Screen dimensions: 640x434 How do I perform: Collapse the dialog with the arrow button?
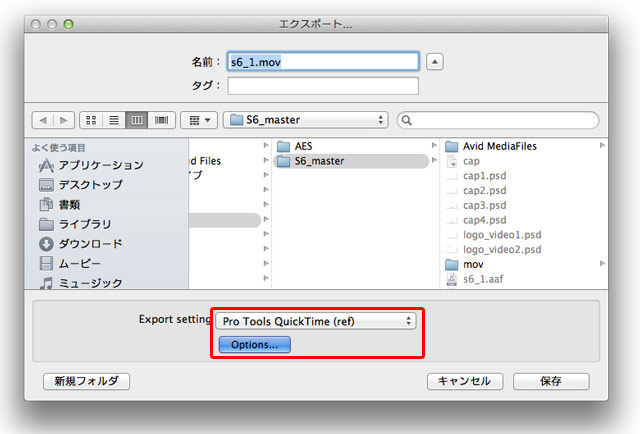(435, 62)
